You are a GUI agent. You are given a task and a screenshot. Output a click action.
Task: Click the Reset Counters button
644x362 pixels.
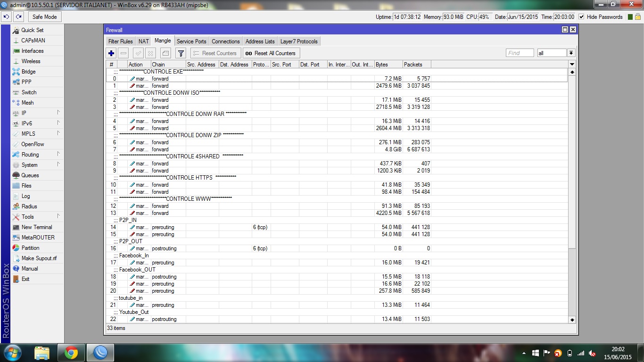tap(215, 53)
